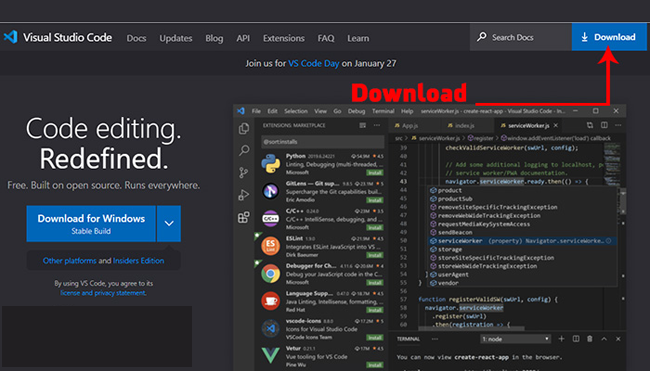Image resolution: width=650 pixels, height=371 pixels.
Task: Expand the download options chevron dropdown
Action: pos(169,223)
